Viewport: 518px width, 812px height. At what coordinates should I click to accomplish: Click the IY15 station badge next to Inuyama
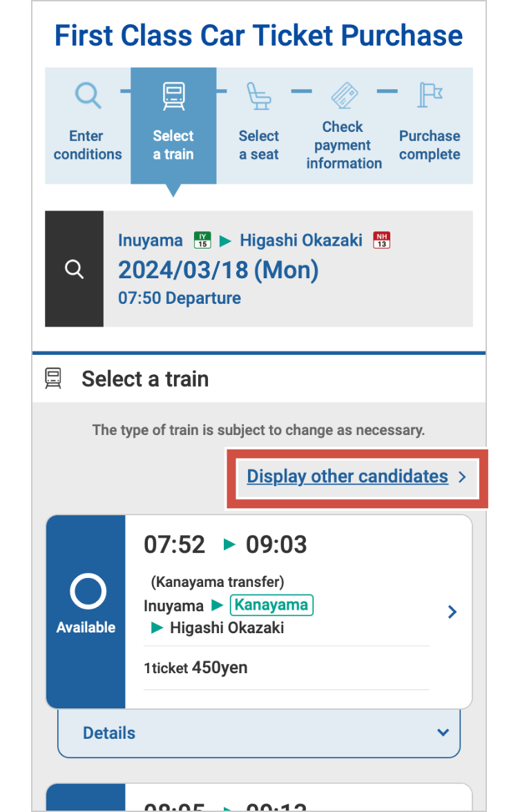202,240
